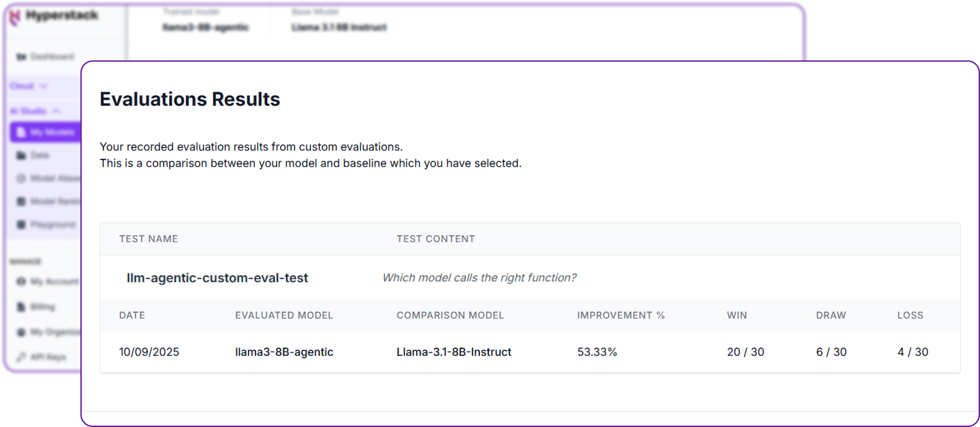Screen dimensions: 980x427
Task: Click the blurred Llama 3.1 8B Instruct base model
Action: coord(339,27)
